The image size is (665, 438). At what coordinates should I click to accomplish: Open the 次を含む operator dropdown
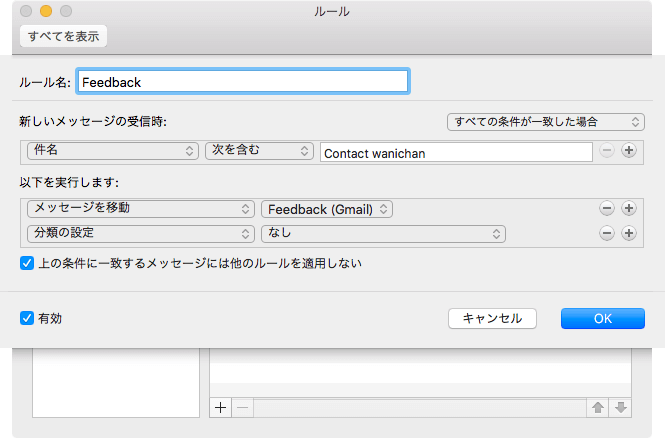[260, 151]
